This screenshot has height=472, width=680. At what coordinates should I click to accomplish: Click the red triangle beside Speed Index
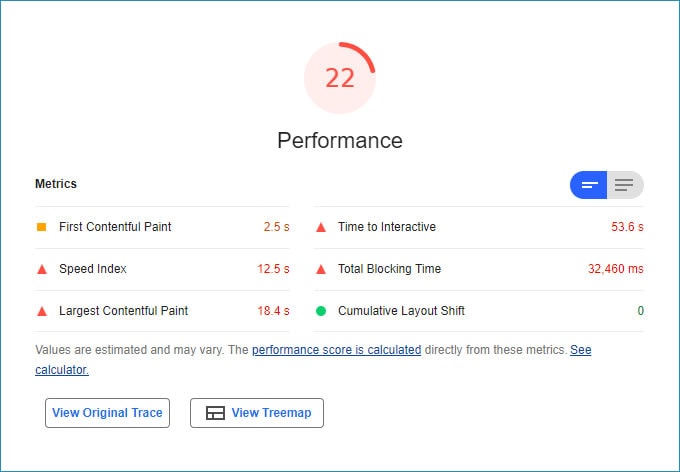pyautogui.click(x=42, y=269)
